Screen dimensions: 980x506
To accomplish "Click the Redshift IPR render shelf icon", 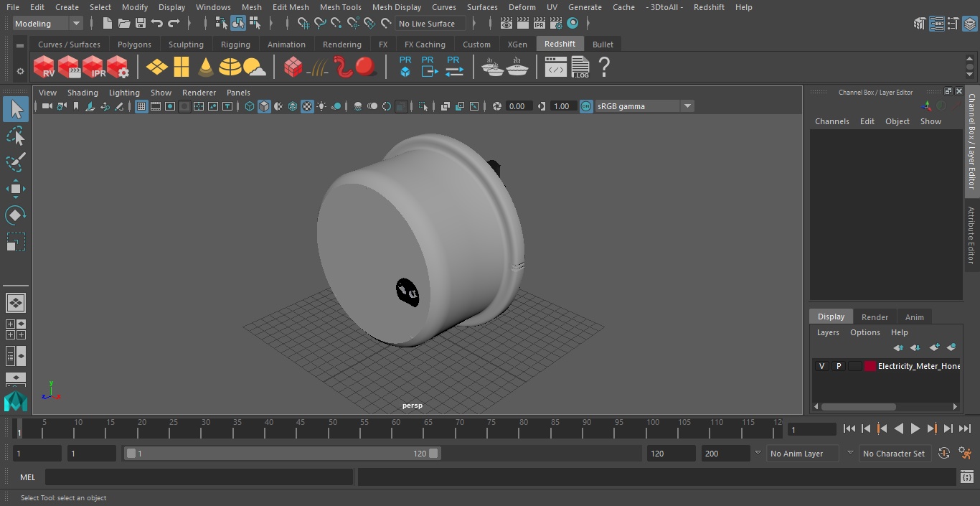I will coord(93,67).
